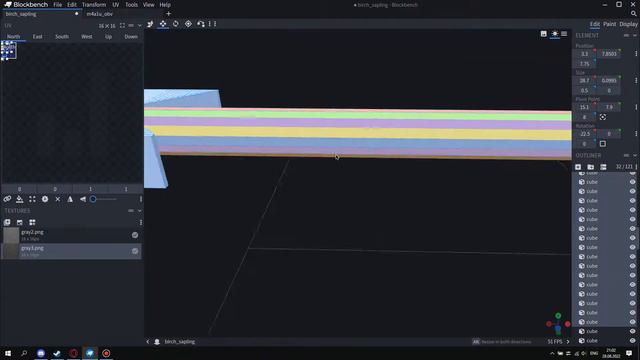640x360 pixels.
Task: Collapse the Textures panel chevron
Action: (x=140, y=211)
